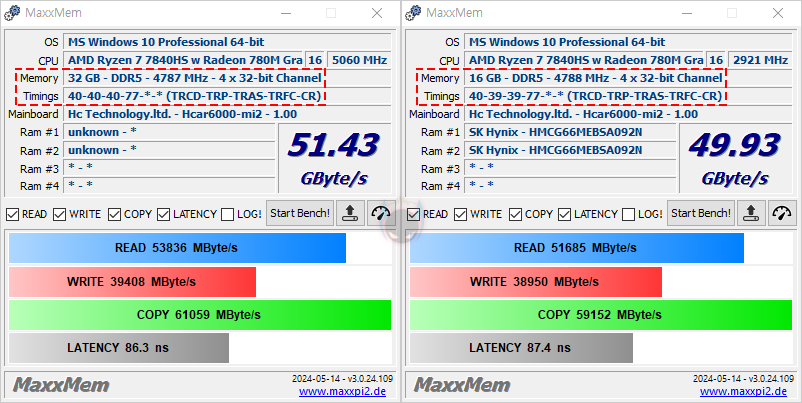The height and width of the screenshot is (403, 802).
Task: Uncheck READ checkbox in right MaxxMem window
Action: coord(413,214)
